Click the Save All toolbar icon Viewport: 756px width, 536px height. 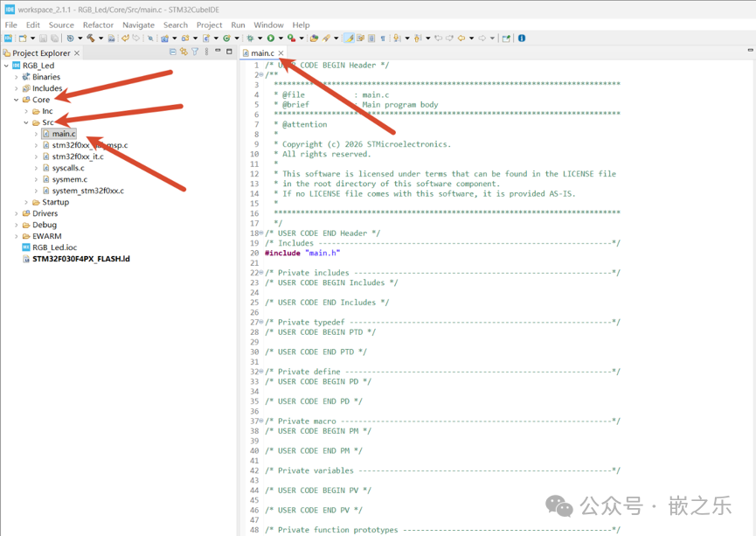pos(54,38)
